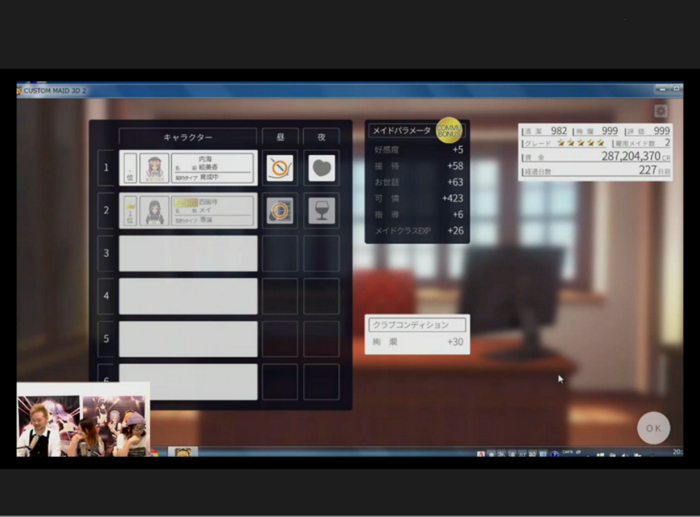The height and width of the screenshot is (517, 700).
Task: Click empty daytime slot in row 4
Action: (x=280, y=296)
